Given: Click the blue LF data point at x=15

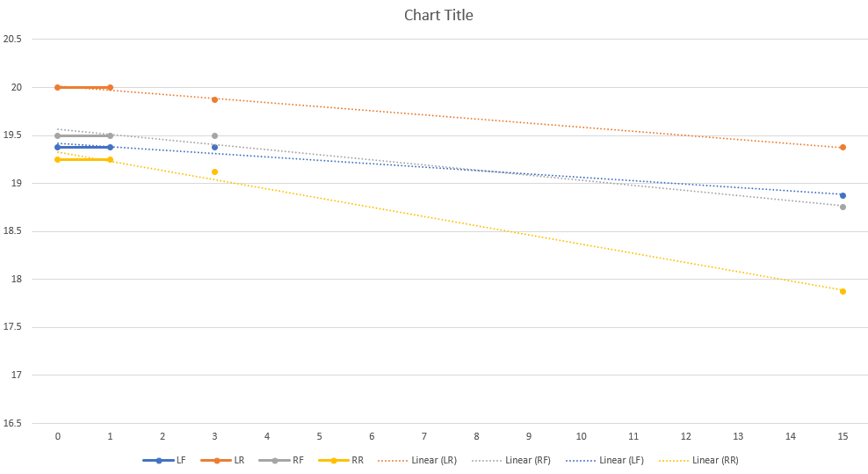Looking at the screenshot, I should 843,196.
